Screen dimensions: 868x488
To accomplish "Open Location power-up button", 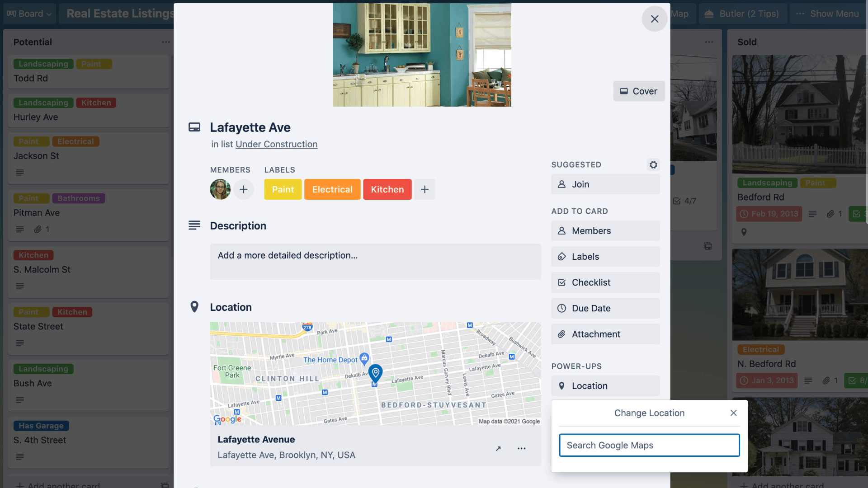I will 605,386.
